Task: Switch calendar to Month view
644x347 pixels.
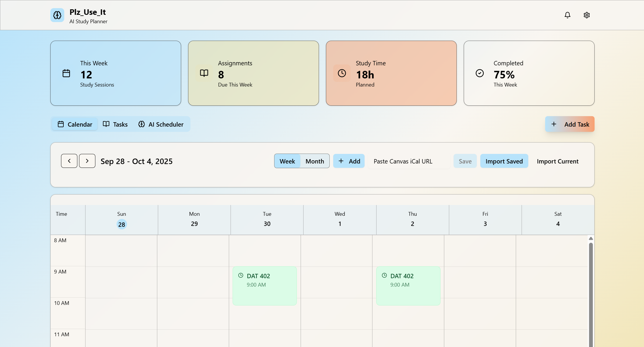Action: point(315,161)
